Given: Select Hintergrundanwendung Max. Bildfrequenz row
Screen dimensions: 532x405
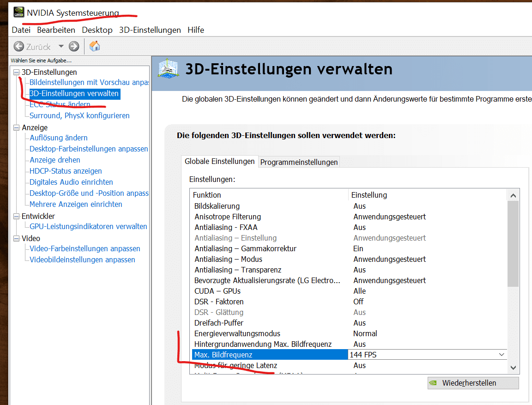Looking at the screenshot, I should point(350,345).
